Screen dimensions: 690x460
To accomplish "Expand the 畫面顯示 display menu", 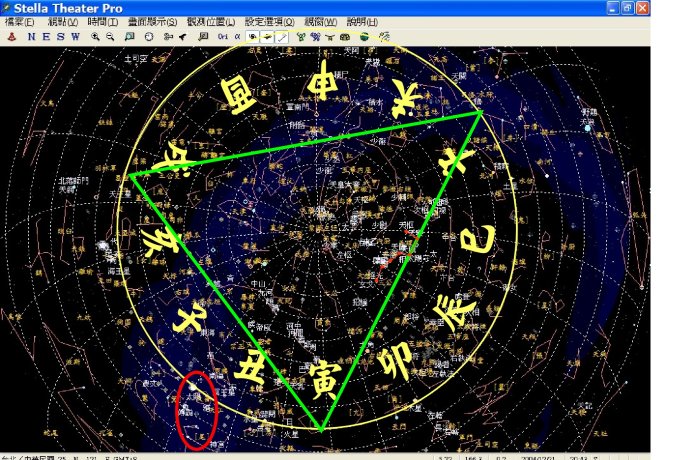I will (149, 22).
